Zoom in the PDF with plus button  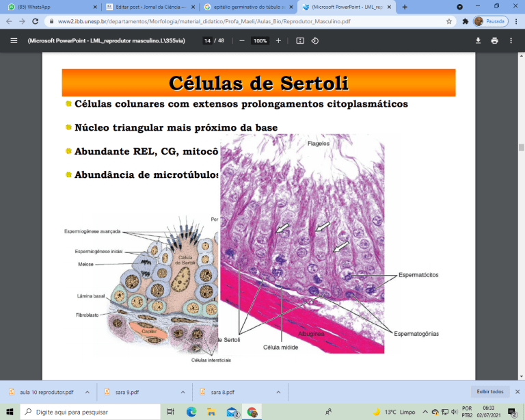tap(278, 41)
